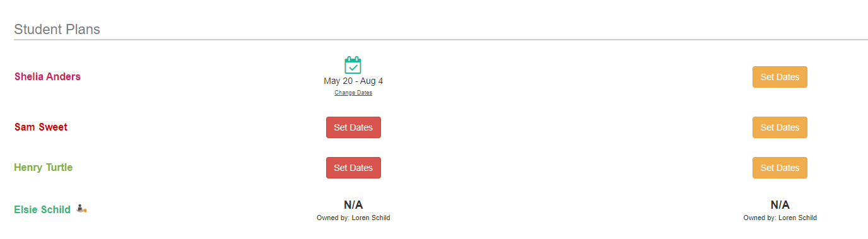Click orange Set Dates button for Henry Turtle
Image resolution: width=868 pixels, height=239 pixels.
pyautogui.click(x=780, y=168)
